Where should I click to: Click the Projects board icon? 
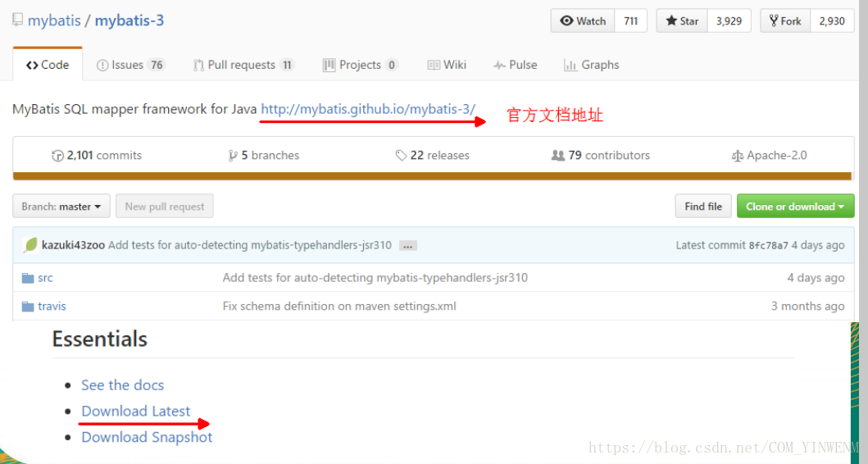pos(329,66)
